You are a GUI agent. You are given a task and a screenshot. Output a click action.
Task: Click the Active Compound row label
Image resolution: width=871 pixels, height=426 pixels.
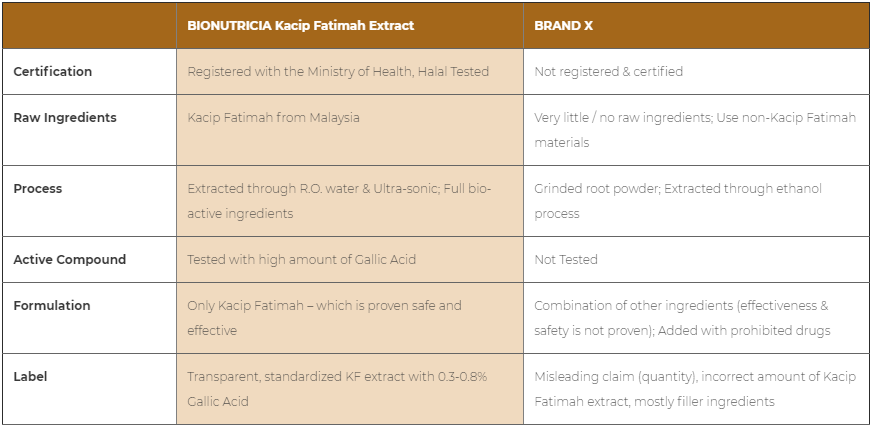point(69,259)
